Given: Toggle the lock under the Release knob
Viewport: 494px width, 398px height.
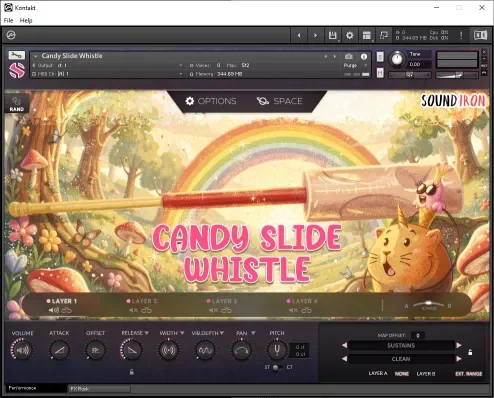Looking at the screenshot, I should [x=132, y=372].
